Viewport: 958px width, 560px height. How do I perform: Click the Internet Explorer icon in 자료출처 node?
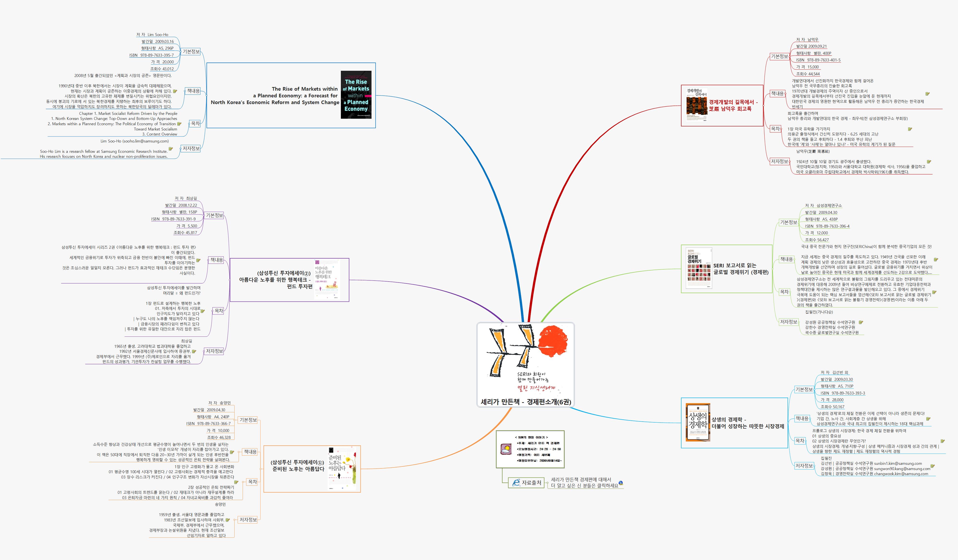(516, 483)
